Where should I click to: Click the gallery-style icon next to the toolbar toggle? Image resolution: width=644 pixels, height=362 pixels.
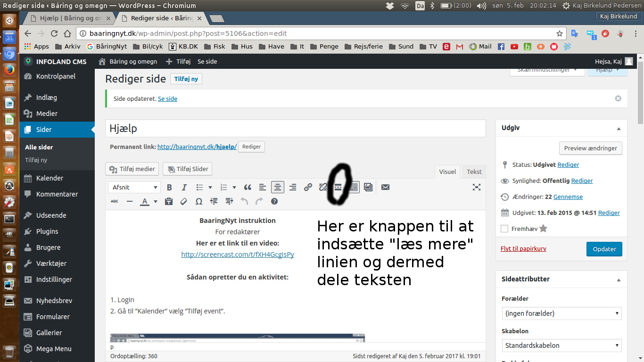coord(368,187)
